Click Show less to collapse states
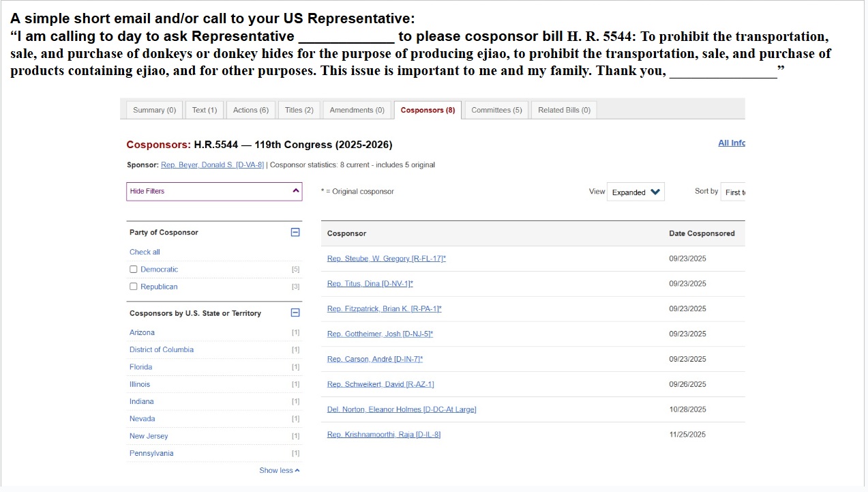 (279, 470)
